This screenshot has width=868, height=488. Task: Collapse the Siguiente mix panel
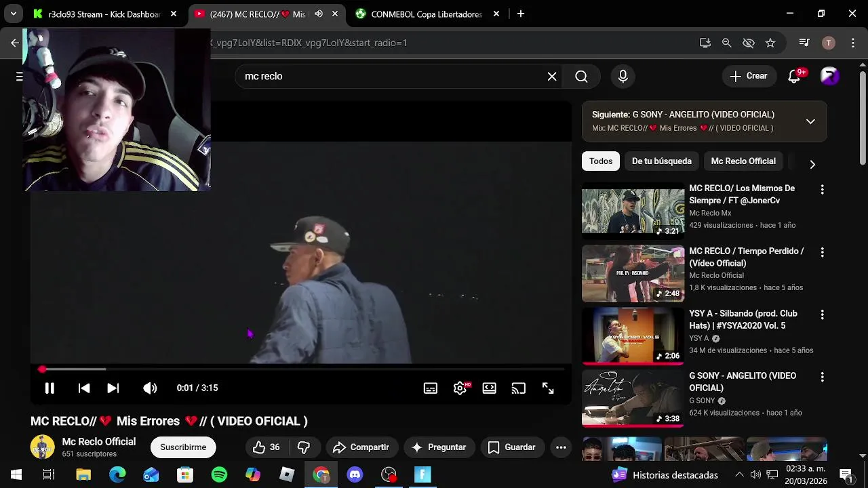(810, 121)
